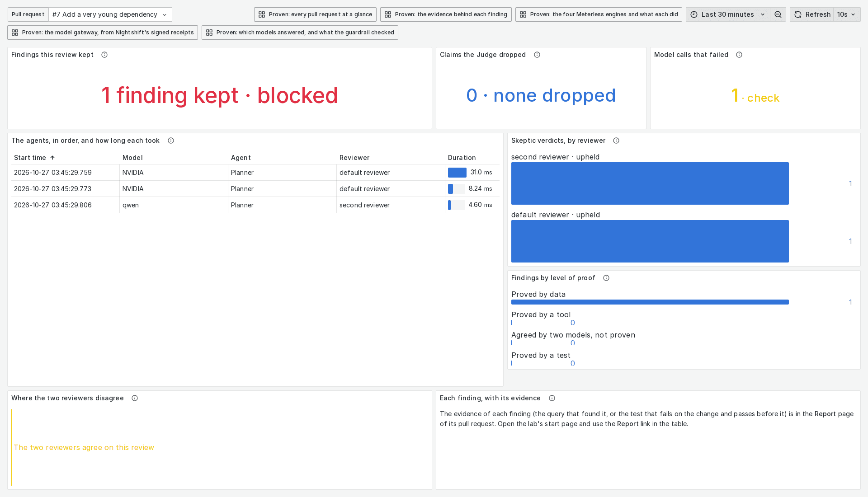Screen dimensions: 868x497
Task: Show info for Each finding, with its evidence
Action: tap(552, 398)
